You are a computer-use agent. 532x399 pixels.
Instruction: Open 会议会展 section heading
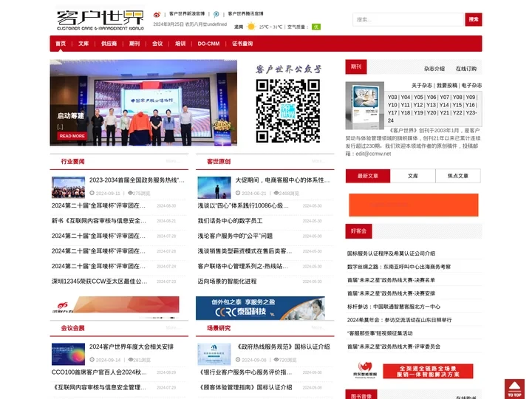(x=72, y=328)
